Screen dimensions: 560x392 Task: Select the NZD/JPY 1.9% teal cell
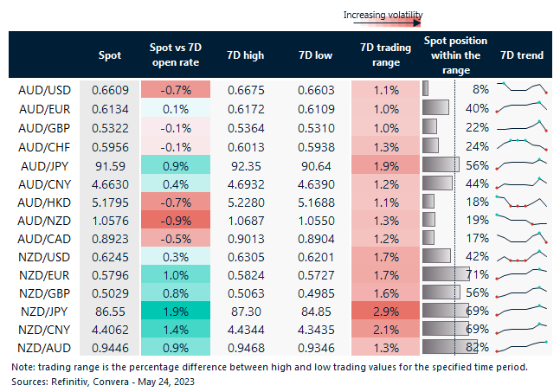[x=175, y=311]
